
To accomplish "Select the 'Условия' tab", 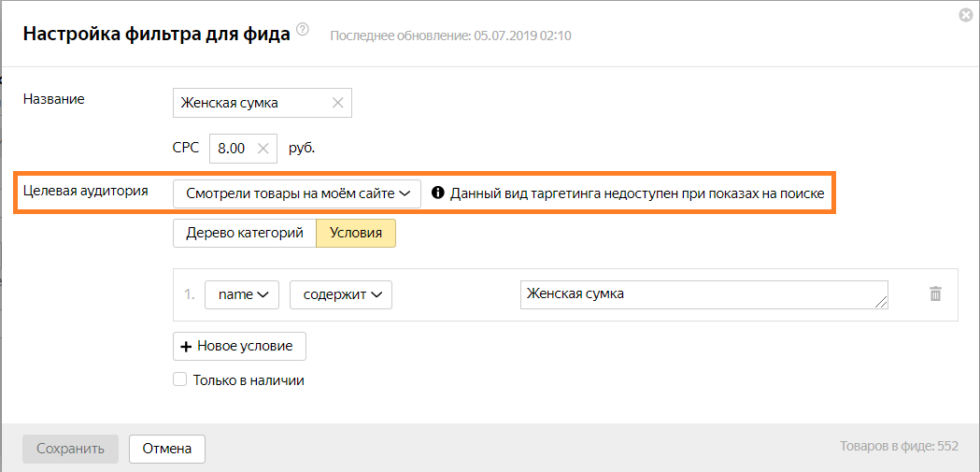I will (356, 233).
